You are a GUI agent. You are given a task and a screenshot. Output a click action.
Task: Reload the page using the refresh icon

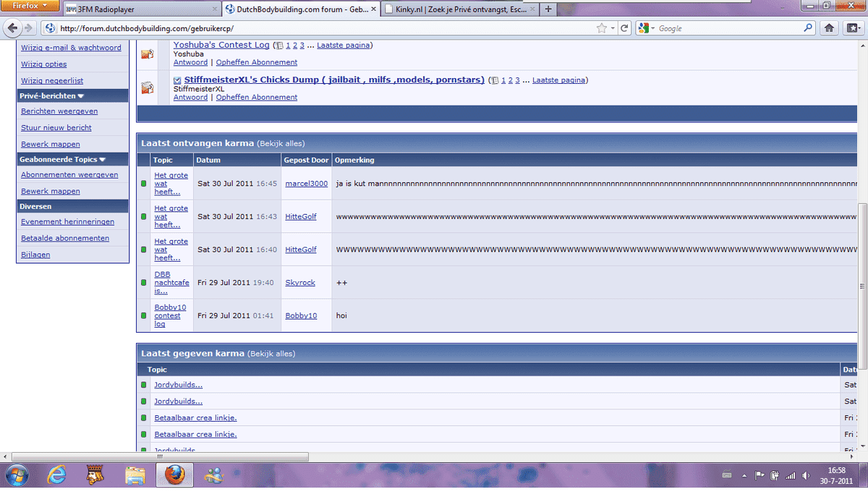click(625, 28)
